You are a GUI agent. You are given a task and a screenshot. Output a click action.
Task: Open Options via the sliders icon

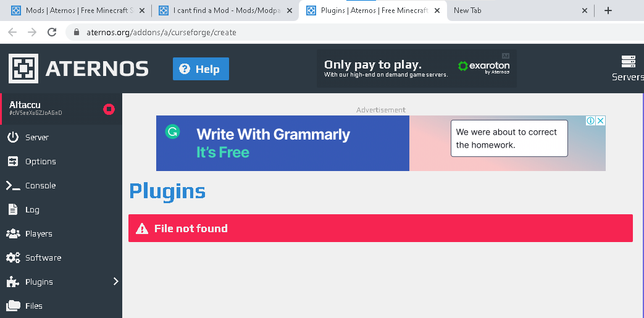point(13,161)
